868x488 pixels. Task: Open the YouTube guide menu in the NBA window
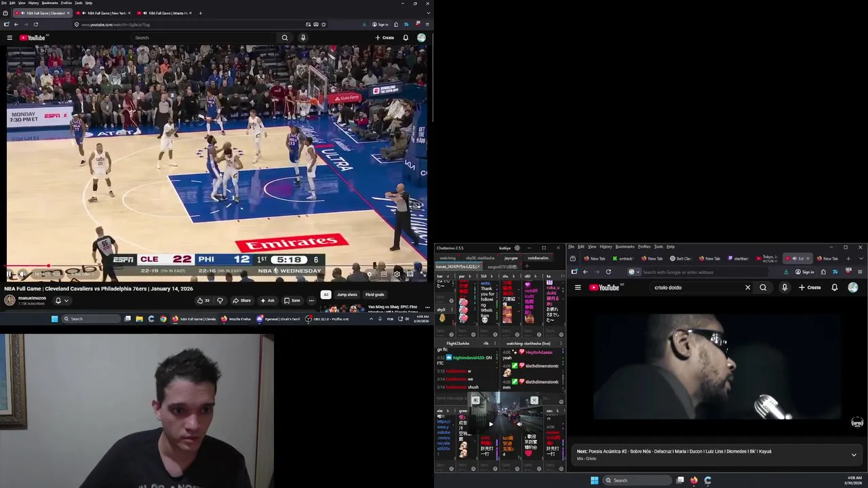point(9,38)
